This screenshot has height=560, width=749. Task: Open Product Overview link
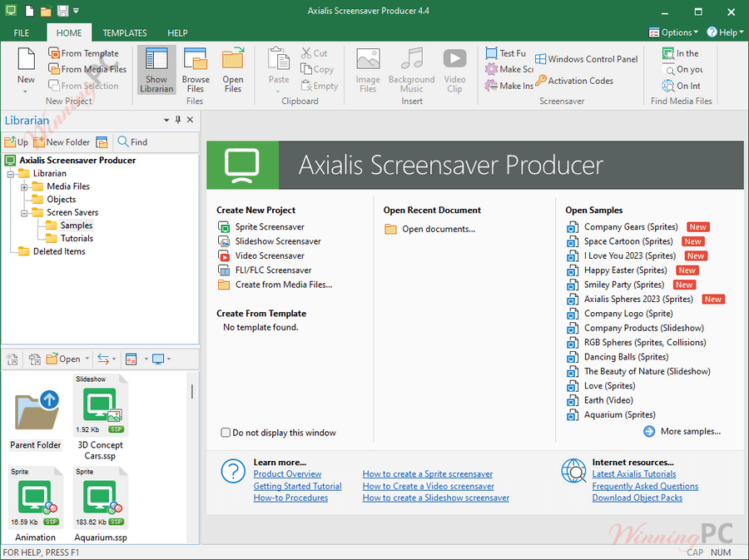pos(287,474)
